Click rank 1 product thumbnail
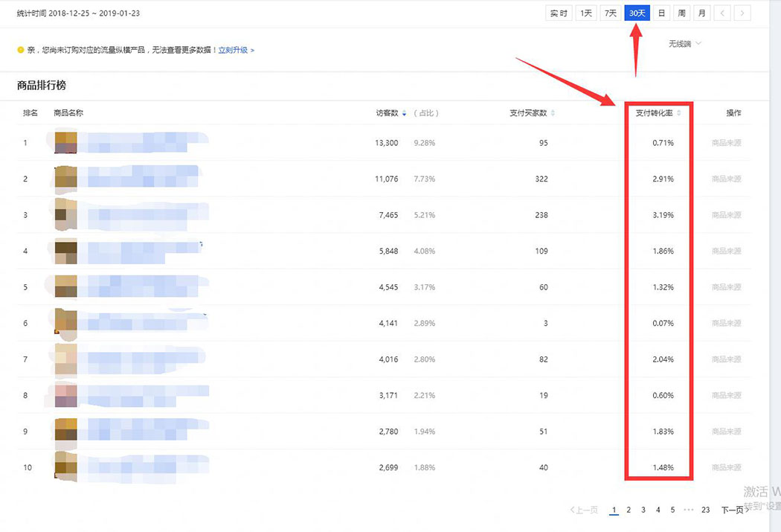 (x=65, y=142)
